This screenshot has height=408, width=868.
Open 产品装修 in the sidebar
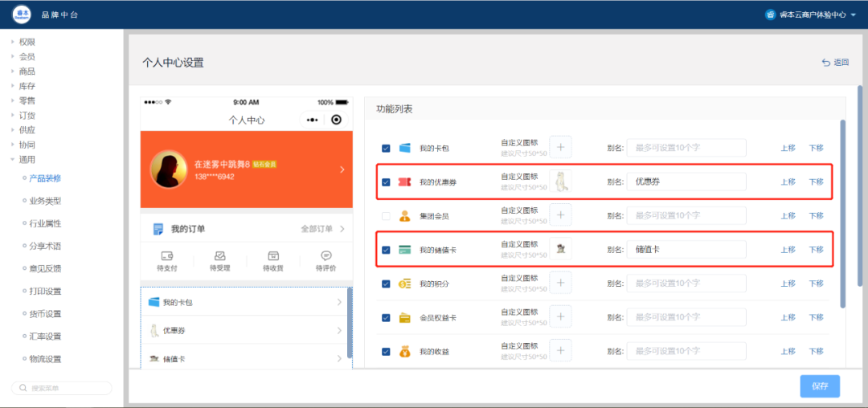coord(45,178)
